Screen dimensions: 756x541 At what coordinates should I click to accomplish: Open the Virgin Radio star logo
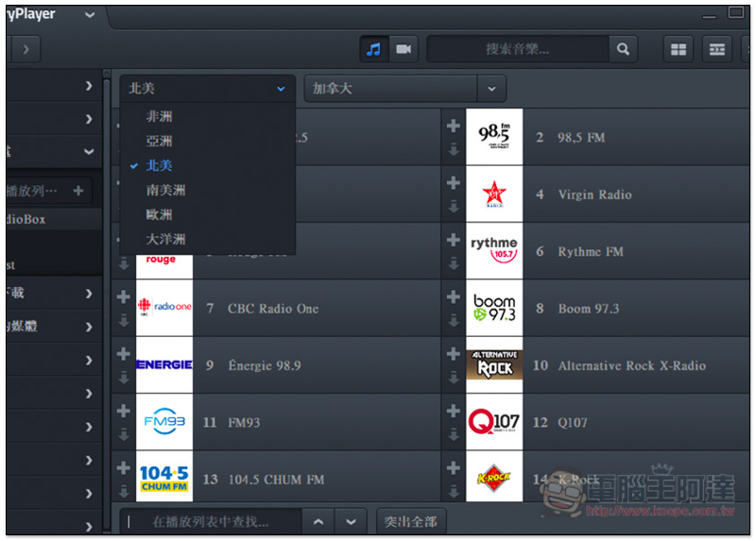[494, 194]
